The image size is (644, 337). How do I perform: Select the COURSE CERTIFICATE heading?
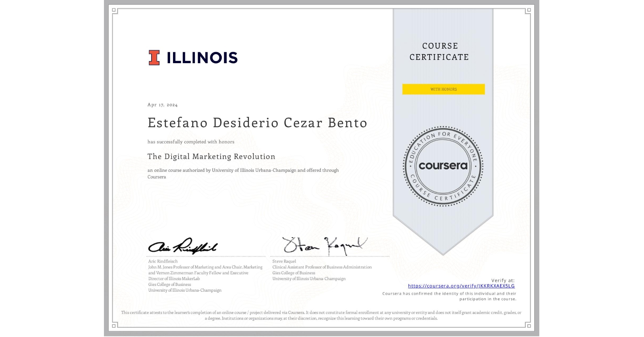439,51
